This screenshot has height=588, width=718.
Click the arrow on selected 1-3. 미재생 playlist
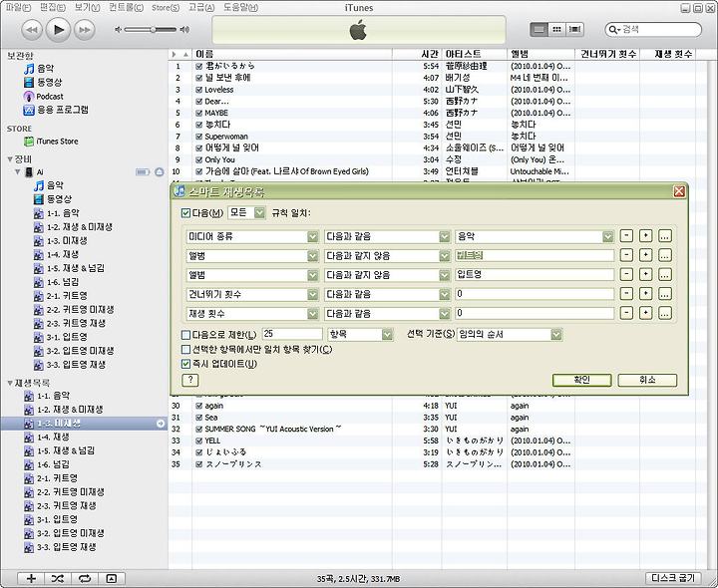coord(161,424)
